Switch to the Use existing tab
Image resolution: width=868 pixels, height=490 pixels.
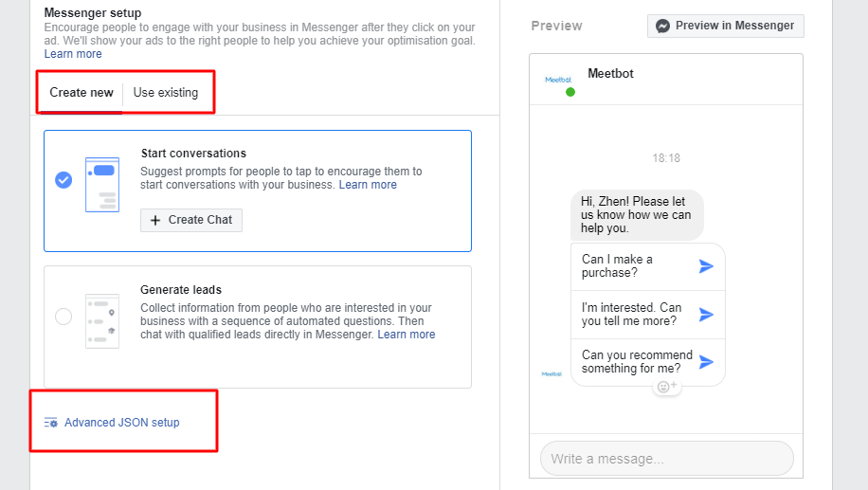point(166,93)
